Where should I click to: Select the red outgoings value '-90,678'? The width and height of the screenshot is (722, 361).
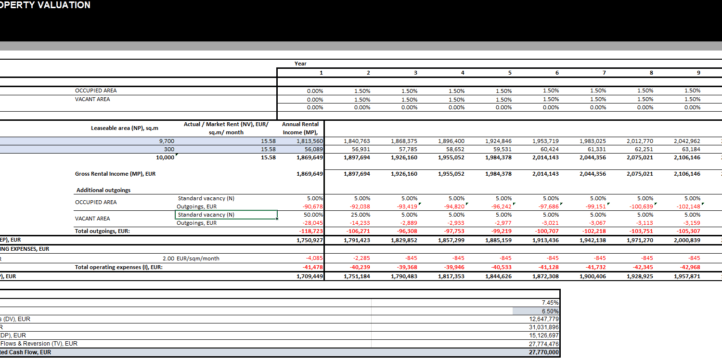(x=314, y=206)
